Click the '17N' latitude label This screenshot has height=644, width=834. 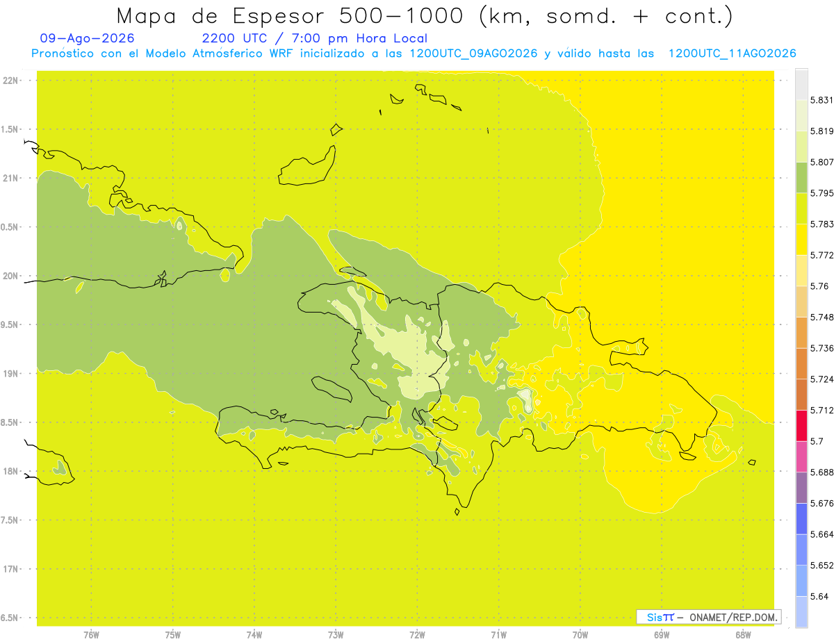point(11,569)
